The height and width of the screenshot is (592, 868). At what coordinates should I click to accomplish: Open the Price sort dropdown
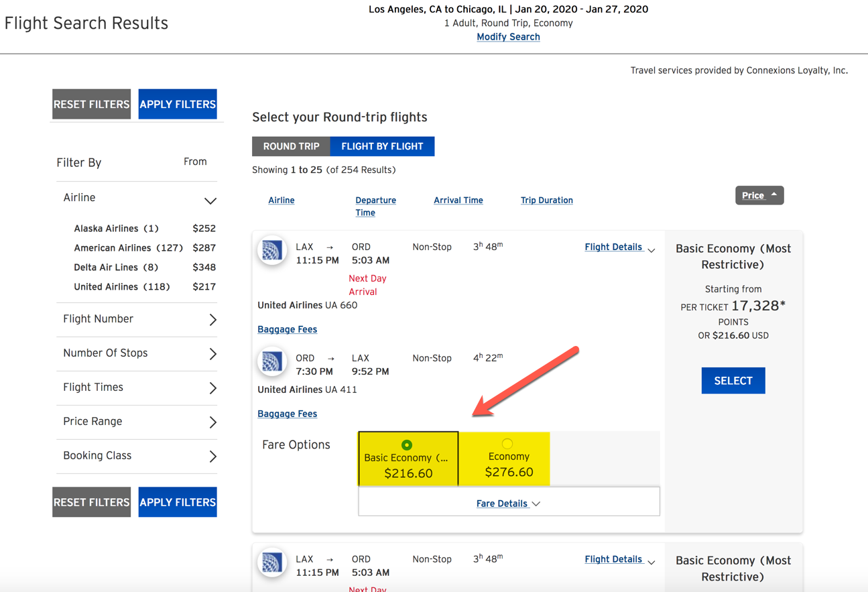[x=759, y=195]
